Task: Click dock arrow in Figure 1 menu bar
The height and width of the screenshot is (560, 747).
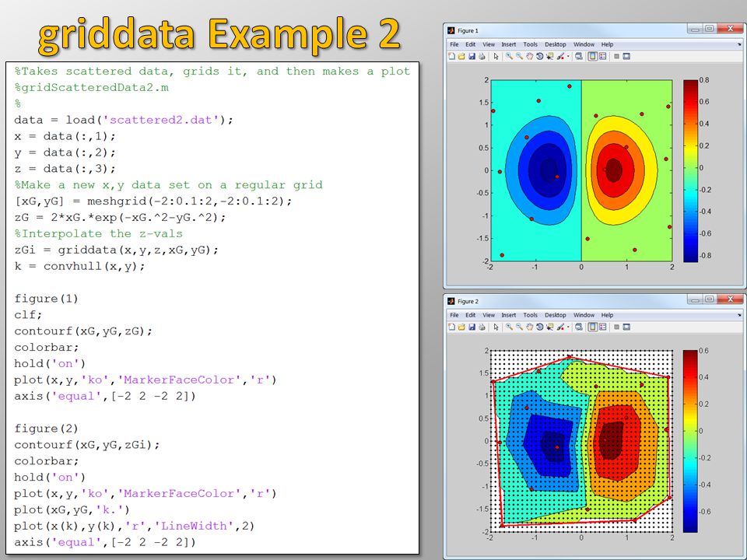Action: 739,44
